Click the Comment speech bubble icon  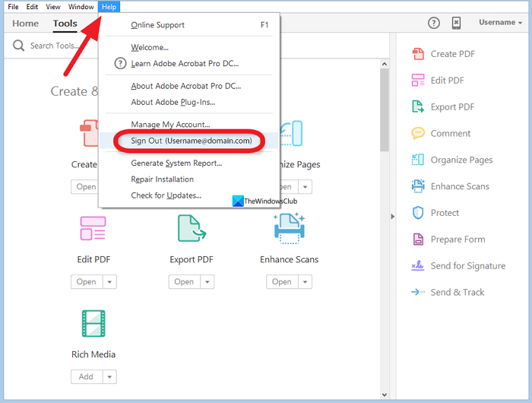418,133
